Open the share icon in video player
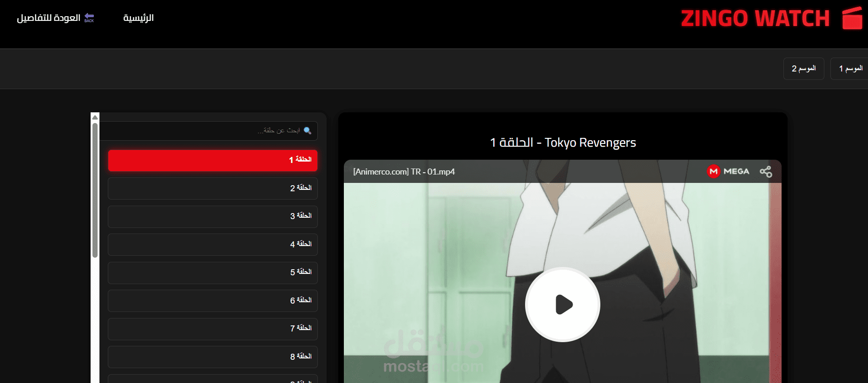 (766, 172)
